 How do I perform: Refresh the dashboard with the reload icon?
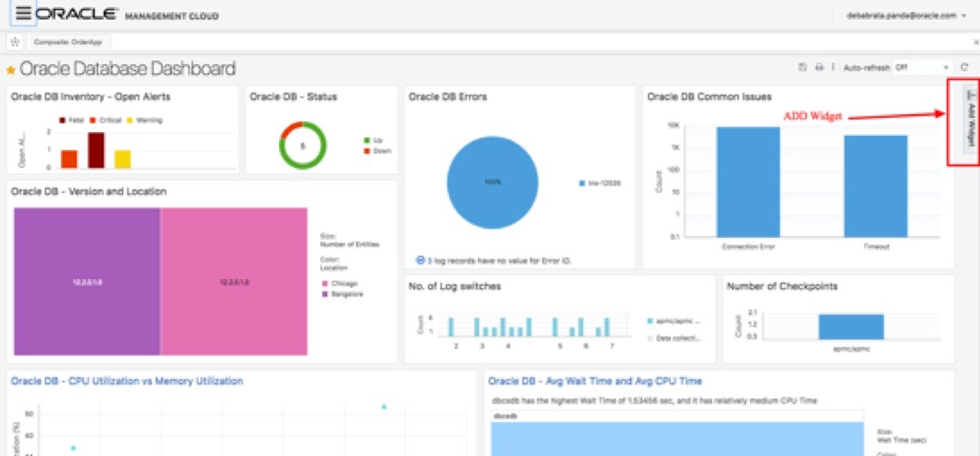click(x=965, y=68)
